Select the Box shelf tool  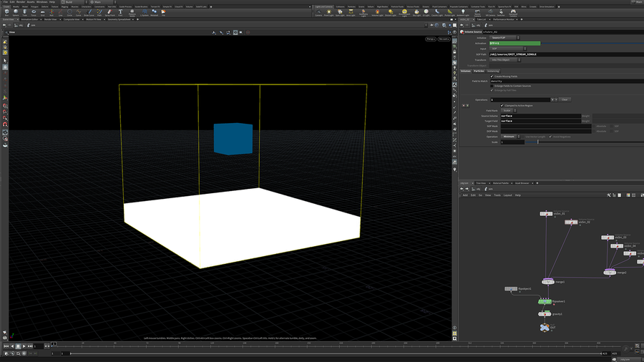[6, 13]
